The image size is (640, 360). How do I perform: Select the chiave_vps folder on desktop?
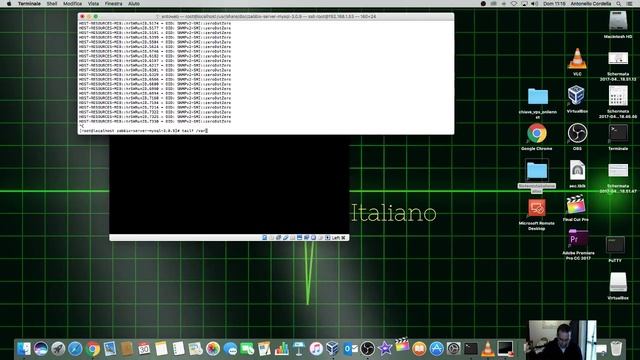pos(538,97)
